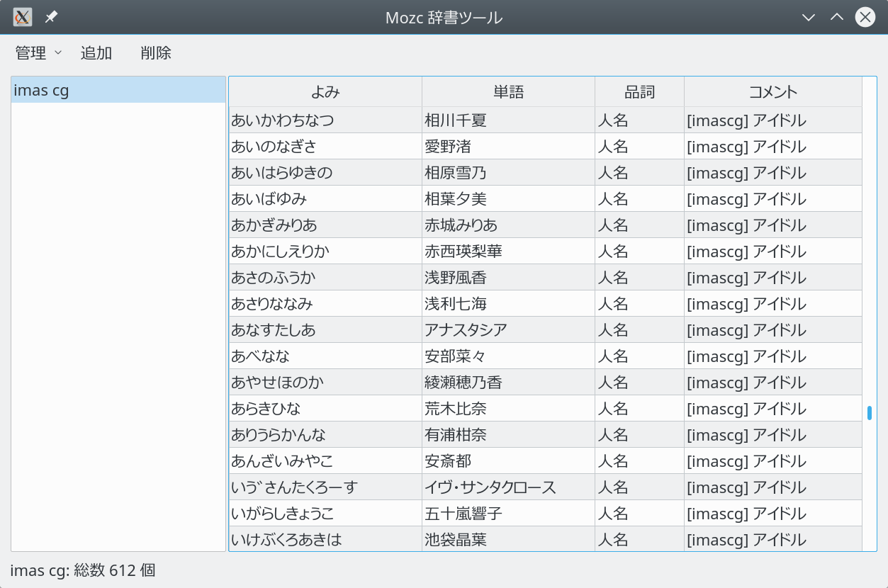The width and height of the screenshot is (888, 588).
Task: Click the 削除 button
Action: tap(156, 53)
